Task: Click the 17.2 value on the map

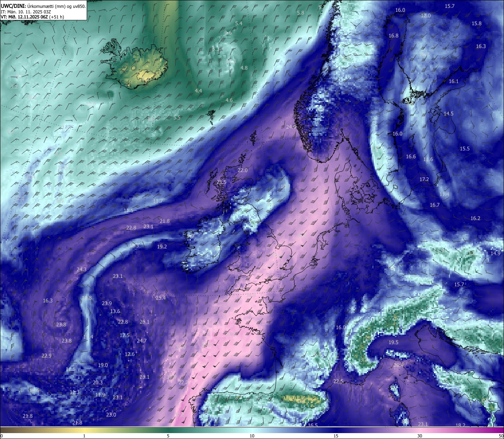Action: [x=424, y=179]
